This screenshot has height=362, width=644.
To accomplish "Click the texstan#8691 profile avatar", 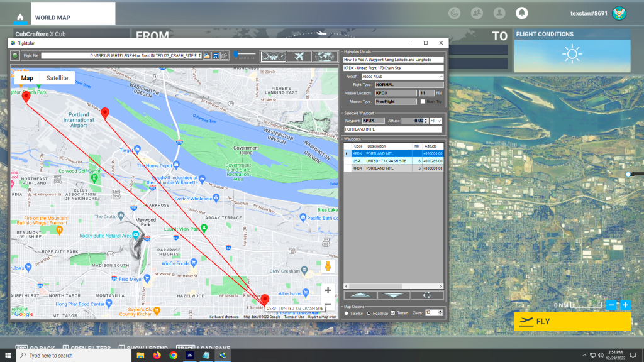I will [619, 13].
